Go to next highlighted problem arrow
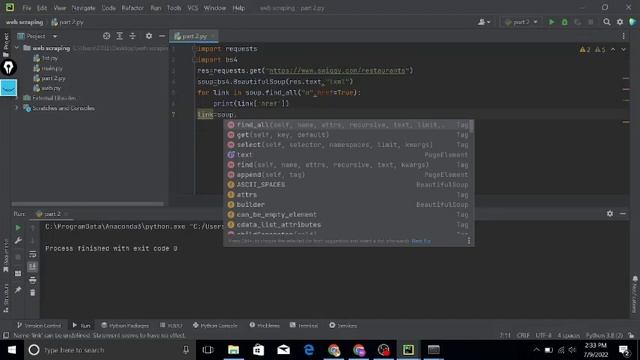 (x=624, y=49)
